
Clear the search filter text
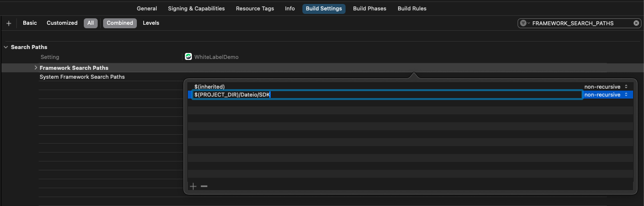pos(636,23)
